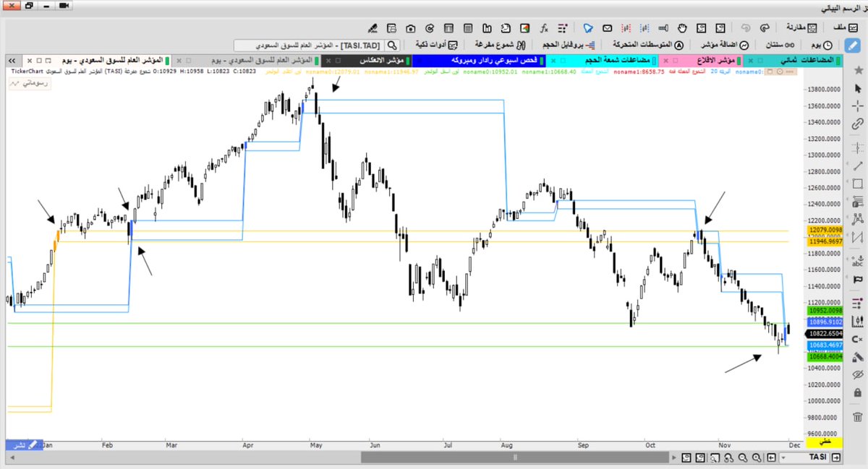The width and height of the screenshot is (868, 469).
Task: Open the bottom TASI symbol dropdown
Action: (806, 457)
